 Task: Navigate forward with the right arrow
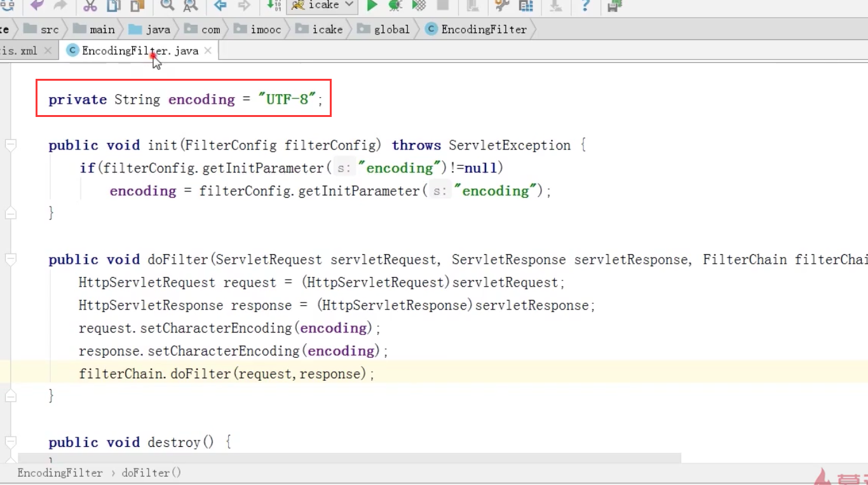click(x=243, y=6)
